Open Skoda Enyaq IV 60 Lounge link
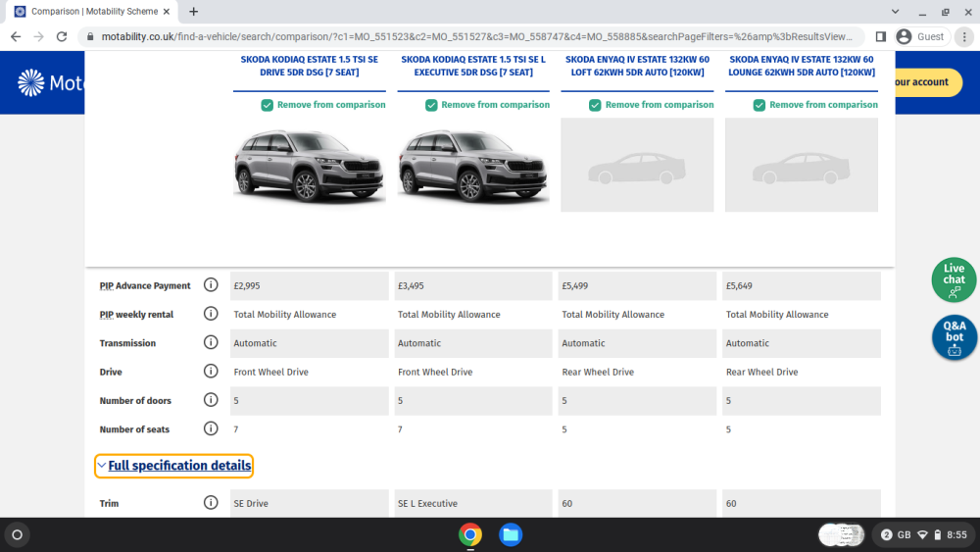 [x=802, y=66]
